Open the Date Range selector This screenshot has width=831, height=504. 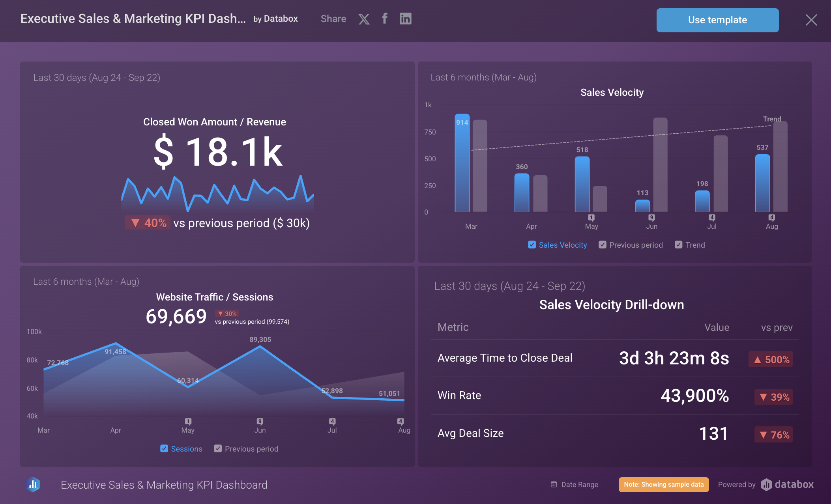coord(579,485)
